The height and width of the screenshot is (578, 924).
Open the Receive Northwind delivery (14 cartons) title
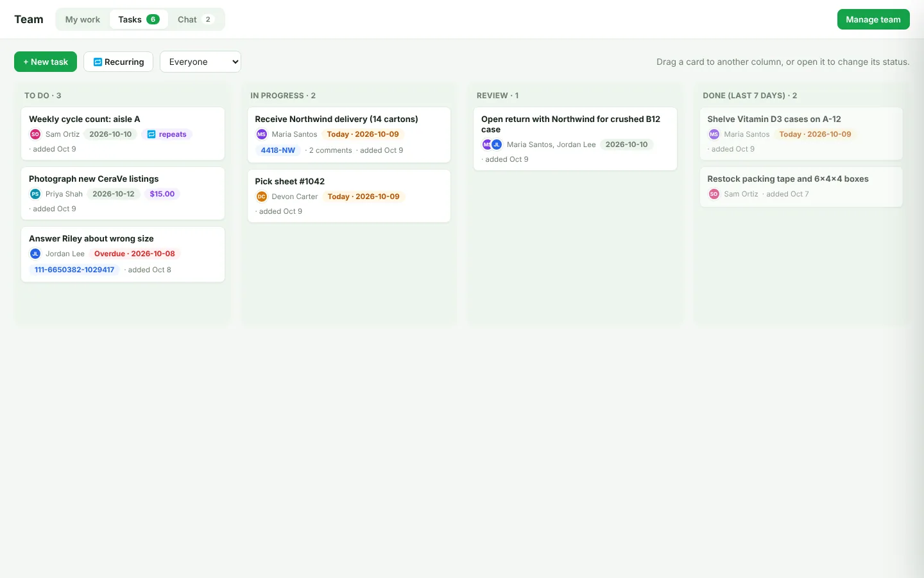[336, 119]
